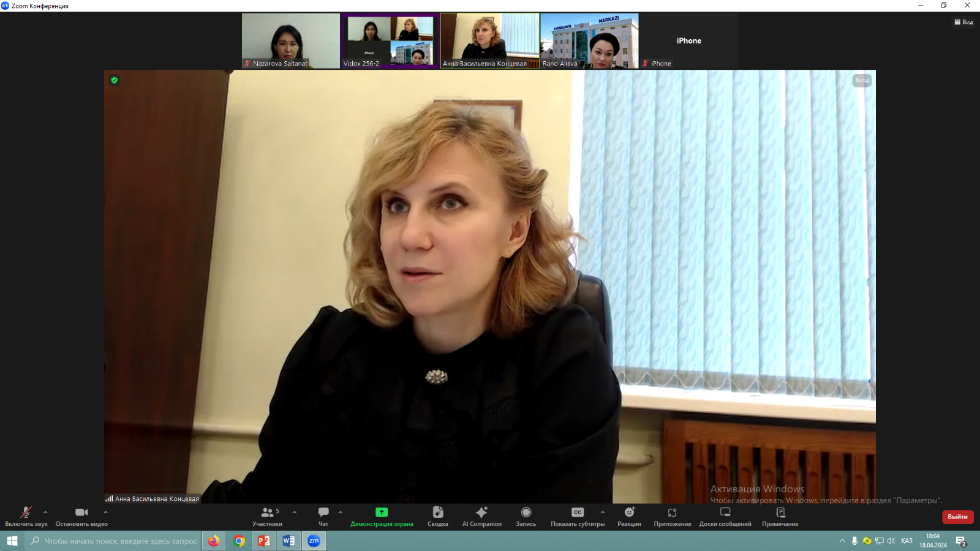Open the Вид view menu
This screenshot has height=551, width=980.
tap(963, 22)
